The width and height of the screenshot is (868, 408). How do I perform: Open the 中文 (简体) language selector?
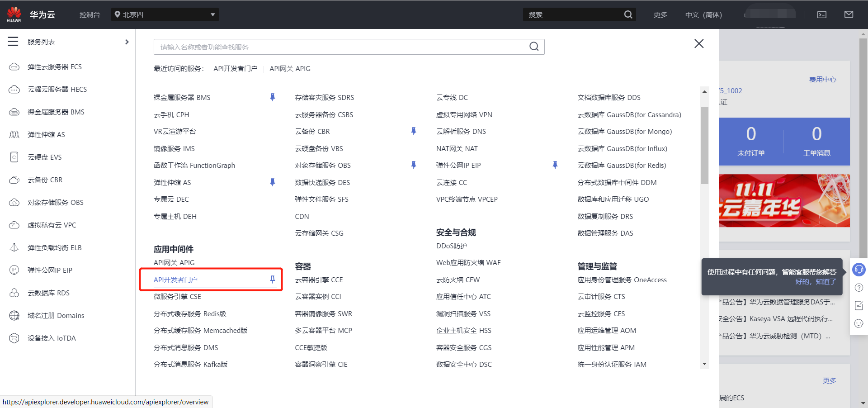(x=703, y=15)
